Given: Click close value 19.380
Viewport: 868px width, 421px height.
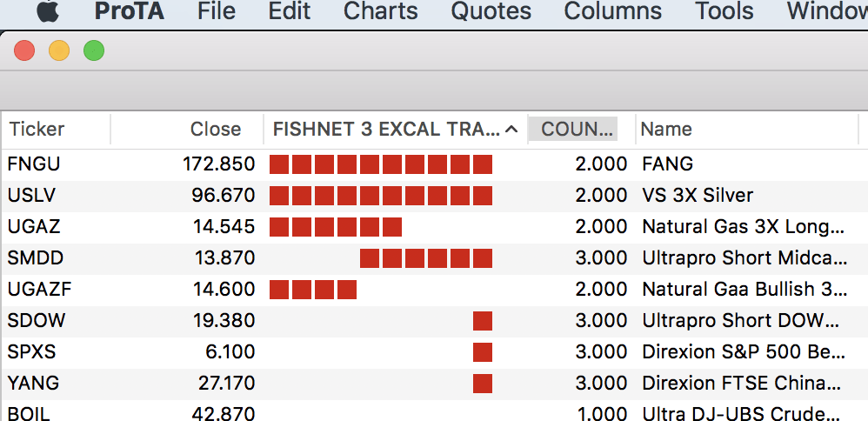Looking at the screenshot, I should 224,321.
